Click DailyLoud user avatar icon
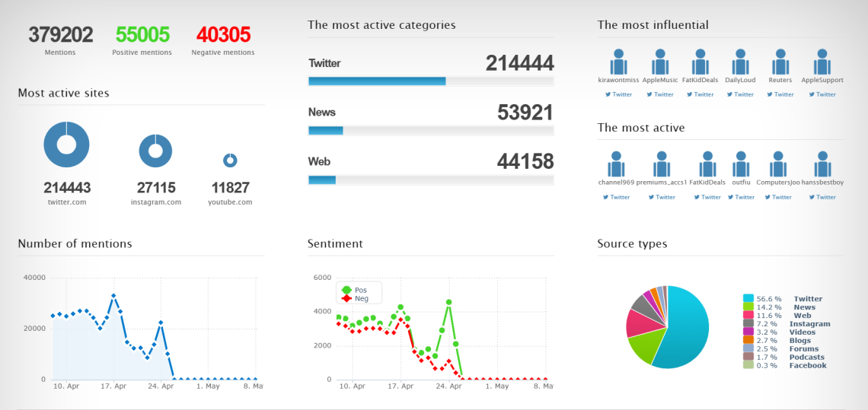Viewport: 868px width, 410px height. pyautogui.click(x=741, y=62)
